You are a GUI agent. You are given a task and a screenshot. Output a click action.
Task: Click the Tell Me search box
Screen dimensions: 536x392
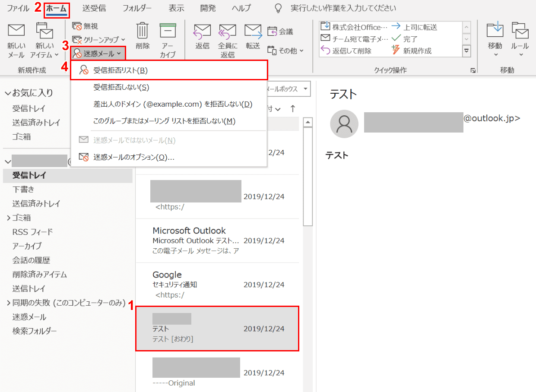click(343, 8)
